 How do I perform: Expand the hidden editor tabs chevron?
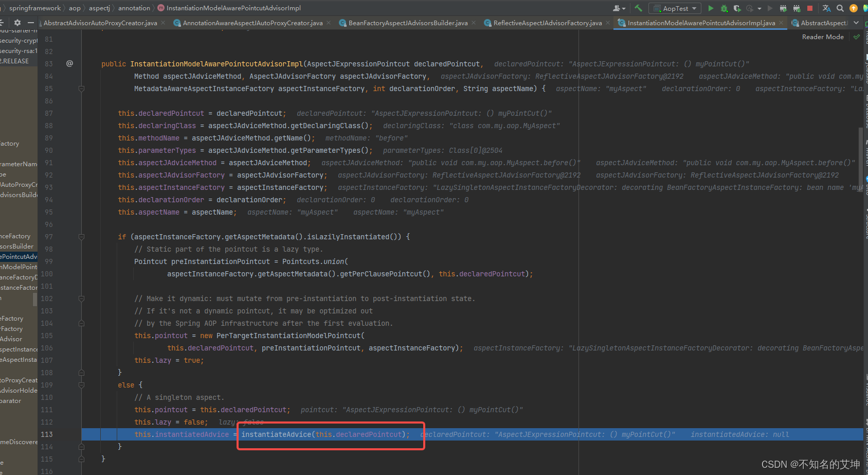point(856,23)
